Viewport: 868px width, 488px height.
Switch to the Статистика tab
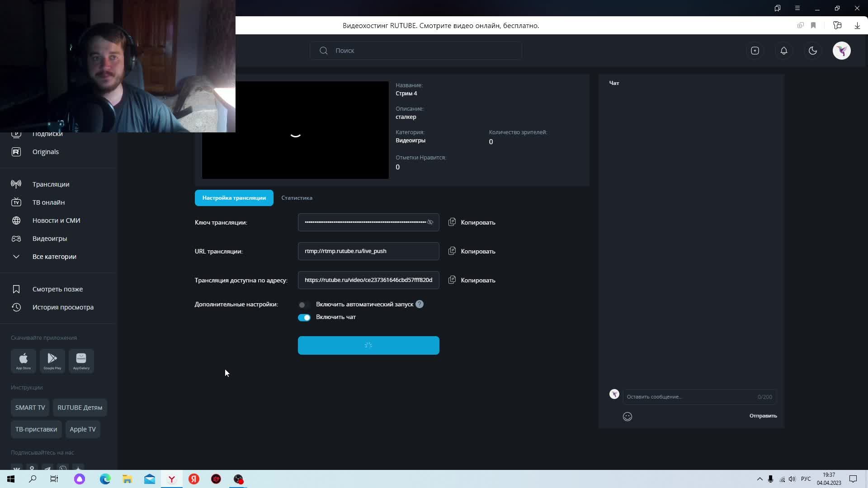pyautogui.click(x=297, y=198)
